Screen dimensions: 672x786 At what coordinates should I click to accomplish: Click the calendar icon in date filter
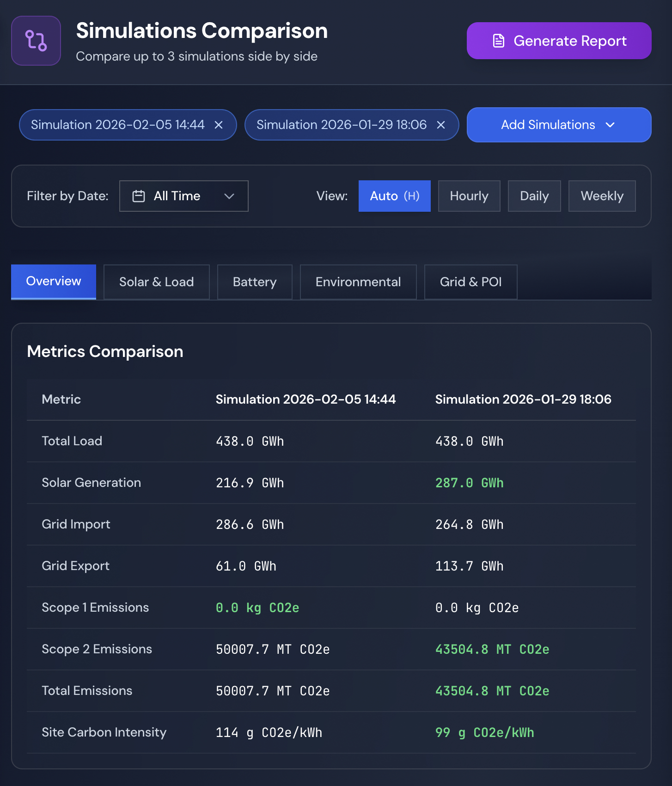(x=139, y=196)
